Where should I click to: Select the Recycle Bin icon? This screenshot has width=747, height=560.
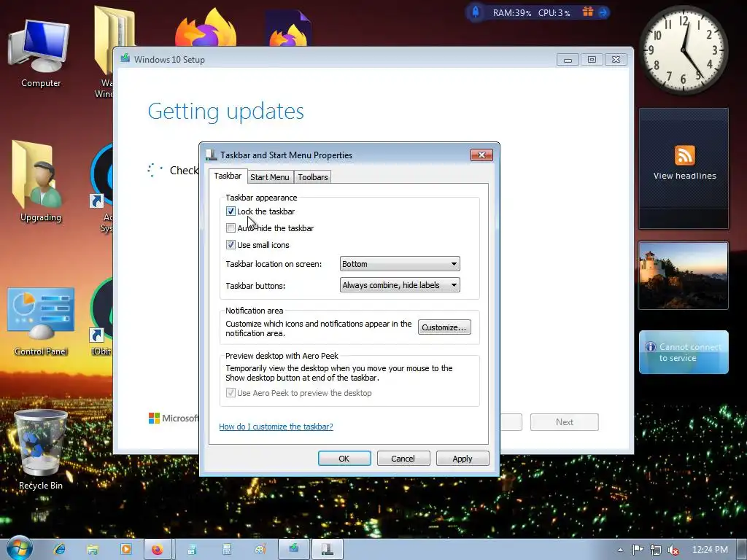[41, 450]
